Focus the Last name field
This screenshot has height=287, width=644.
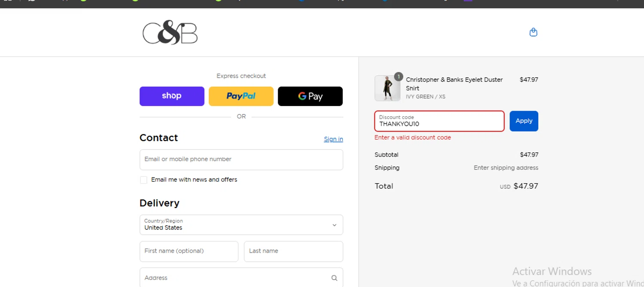293,251
